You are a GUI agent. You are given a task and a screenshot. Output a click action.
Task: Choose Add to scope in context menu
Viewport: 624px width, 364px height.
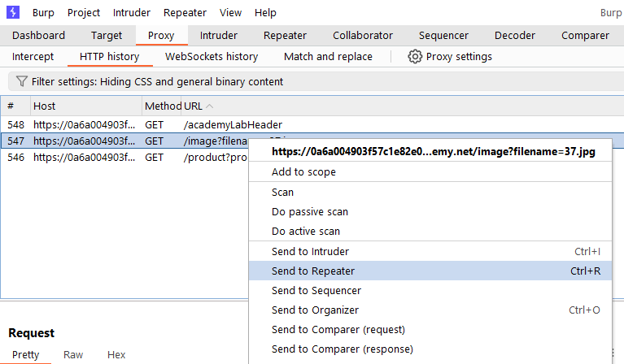303,172
